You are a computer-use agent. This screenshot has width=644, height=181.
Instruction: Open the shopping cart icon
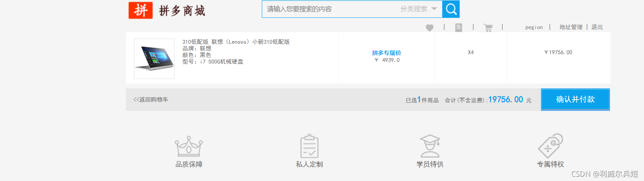(488, 28)
